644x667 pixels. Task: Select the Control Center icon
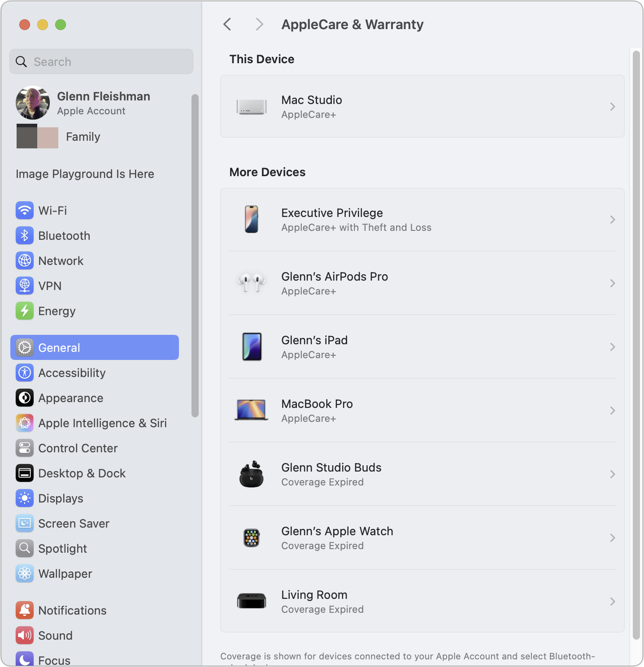pyautogui.click(x=25, y=448)
